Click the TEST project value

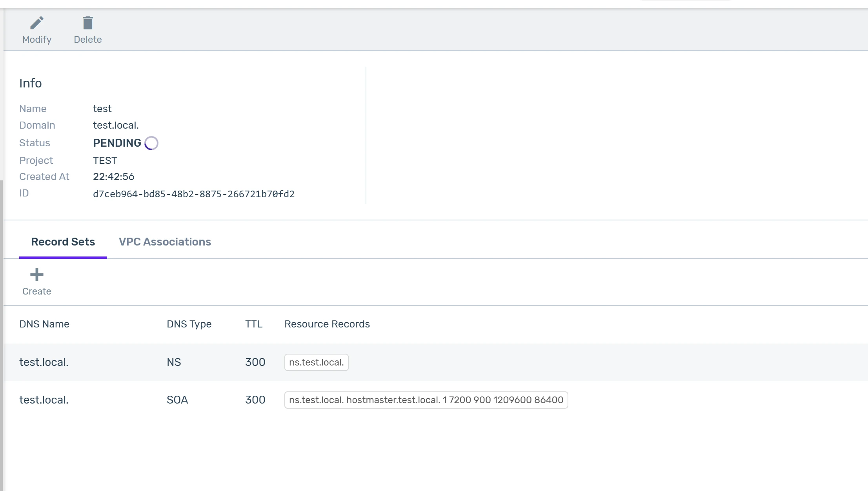(x=105, y=160)
